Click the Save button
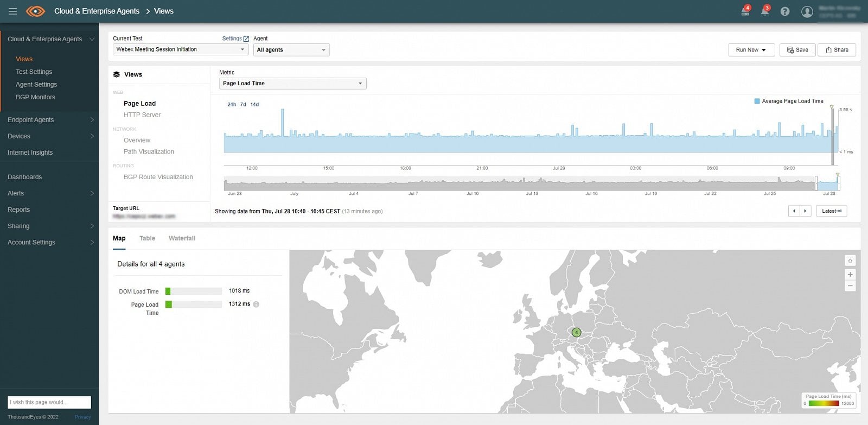The width and height of the screenshot is (868, 425). point(797,50)
